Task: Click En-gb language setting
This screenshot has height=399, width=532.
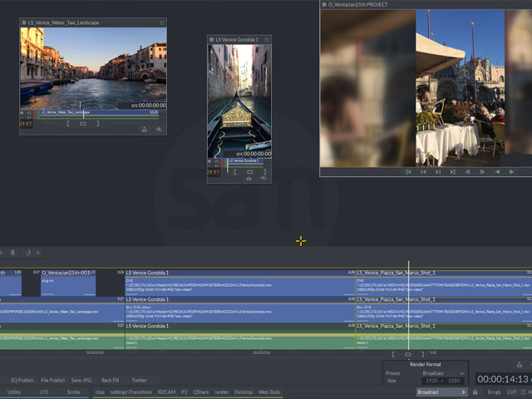Action: (494, 392)
